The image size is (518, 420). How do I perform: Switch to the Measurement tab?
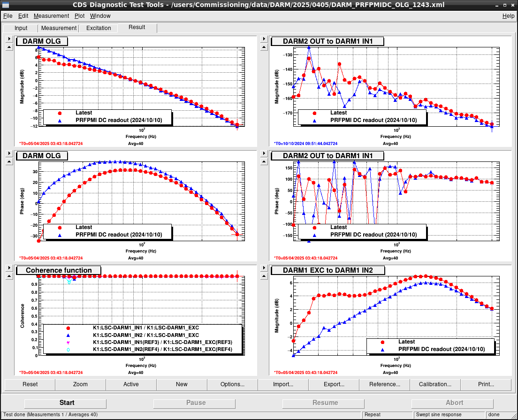click(59, 28)
